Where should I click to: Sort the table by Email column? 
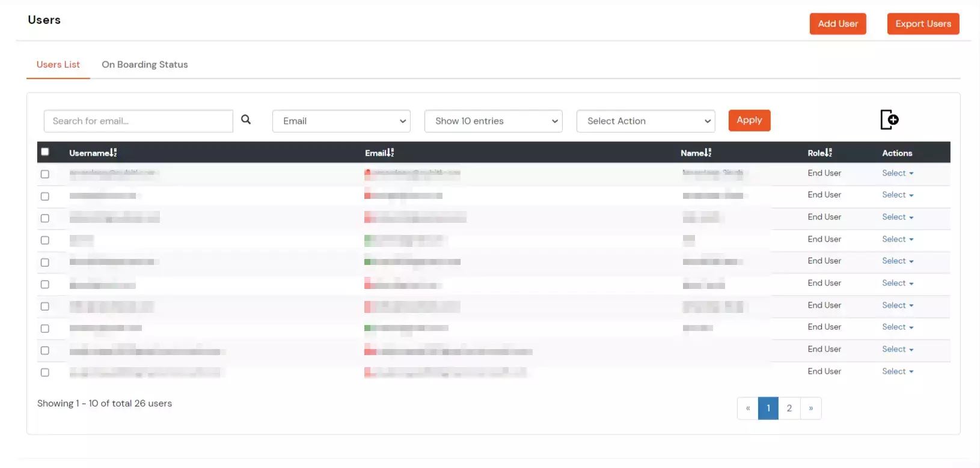click(x=379, y=153)
